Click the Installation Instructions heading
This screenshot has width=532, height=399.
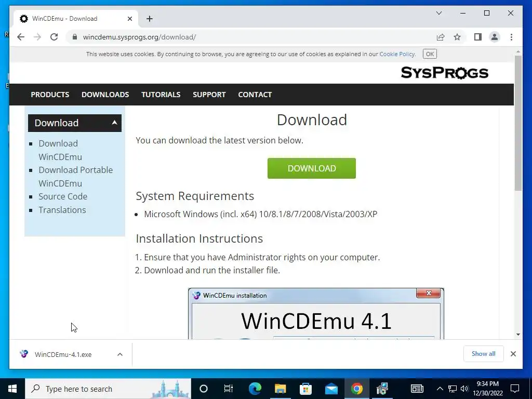199,238
